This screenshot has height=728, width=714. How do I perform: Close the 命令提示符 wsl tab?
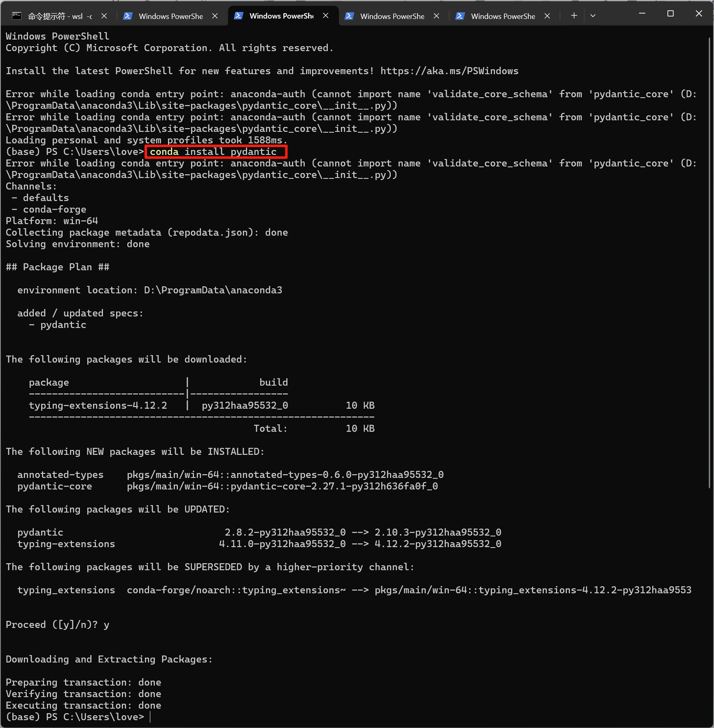pos(104,16)
